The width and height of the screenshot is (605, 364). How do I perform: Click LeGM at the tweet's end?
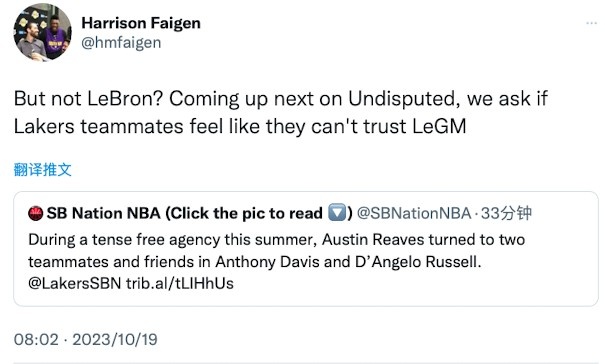[439, 126]
